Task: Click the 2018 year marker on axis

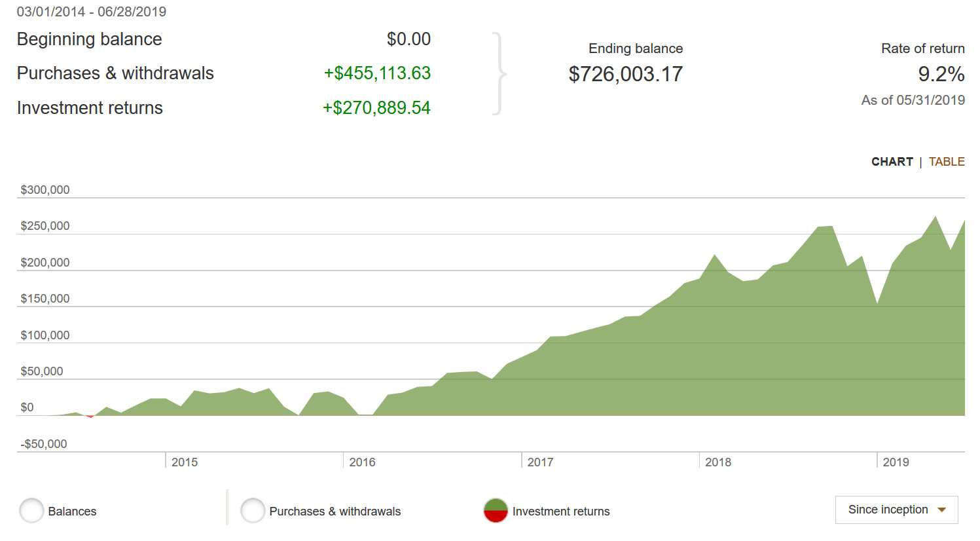Action: point(717,462)
